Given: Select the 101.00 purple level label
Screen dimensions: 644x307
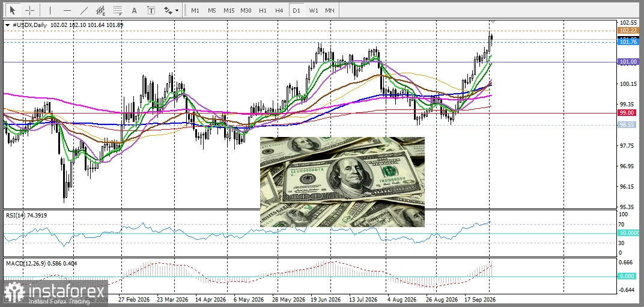Looking at the screenshot, I should tap(628, 62).
